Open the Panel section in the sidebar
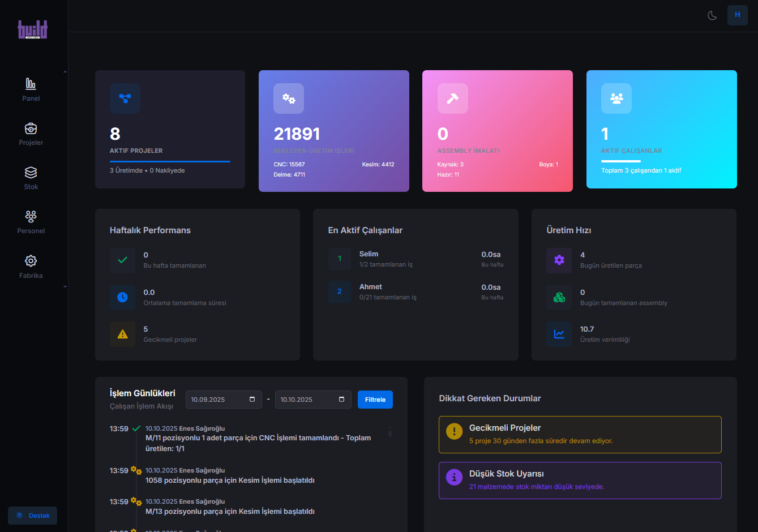The width and height of the screenshot is (758, 532). [31, 88]
